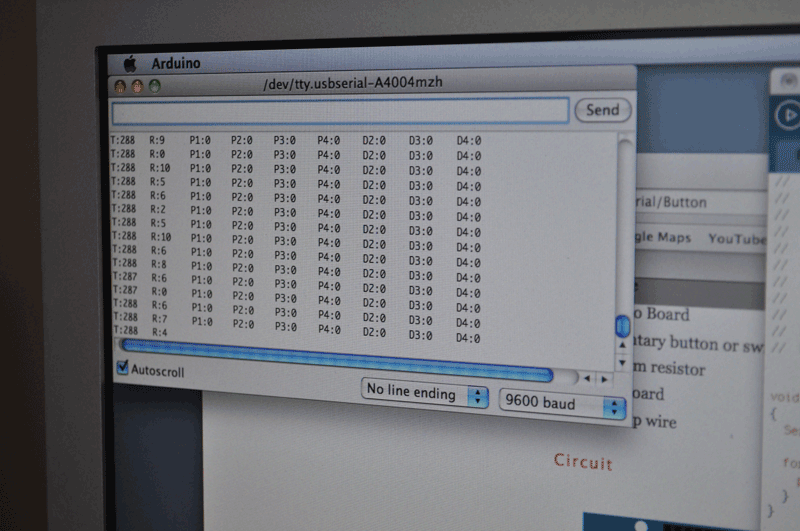
Task: Click 'm resistor' text in browser page
Action: pyautogui.click(x=669, y=368)
